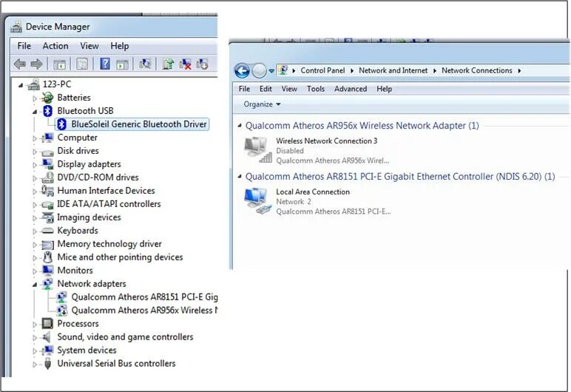Viewport: 571px width, 392px height.
Task: Click the Processors category icon
Action: coord(47,323)
